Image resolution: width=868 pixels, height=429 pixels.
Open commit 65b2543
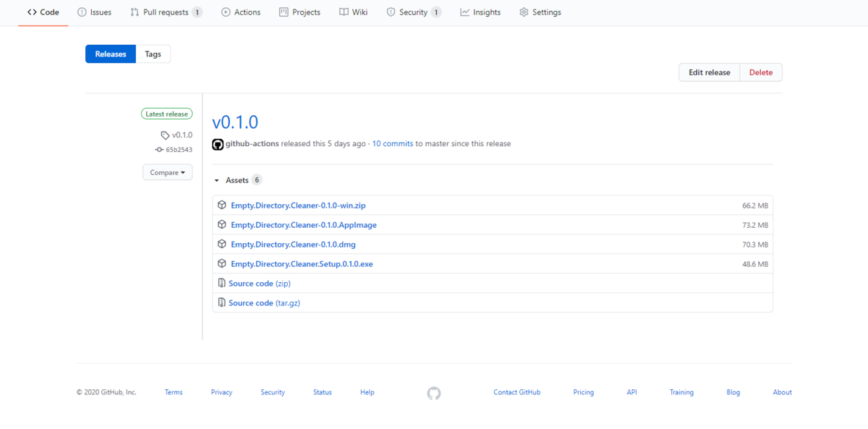click(x=179, y=150)
